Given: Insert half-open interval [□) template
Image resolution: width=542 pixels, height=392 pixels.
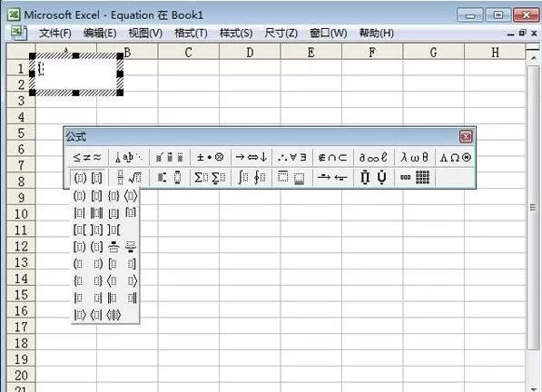Looking at the screenshot, I should 79,247.
